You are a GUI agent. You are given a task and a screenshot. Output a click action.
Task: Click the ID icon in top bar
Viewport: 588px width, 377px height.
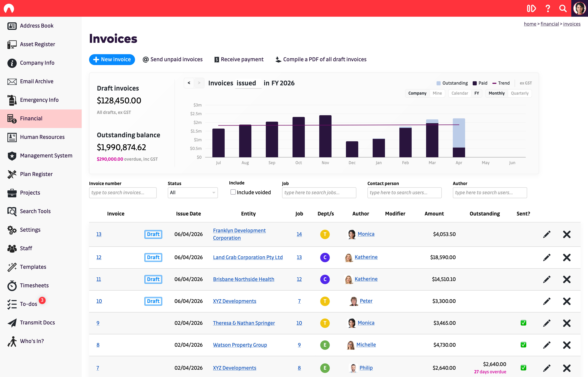(531, 9)
